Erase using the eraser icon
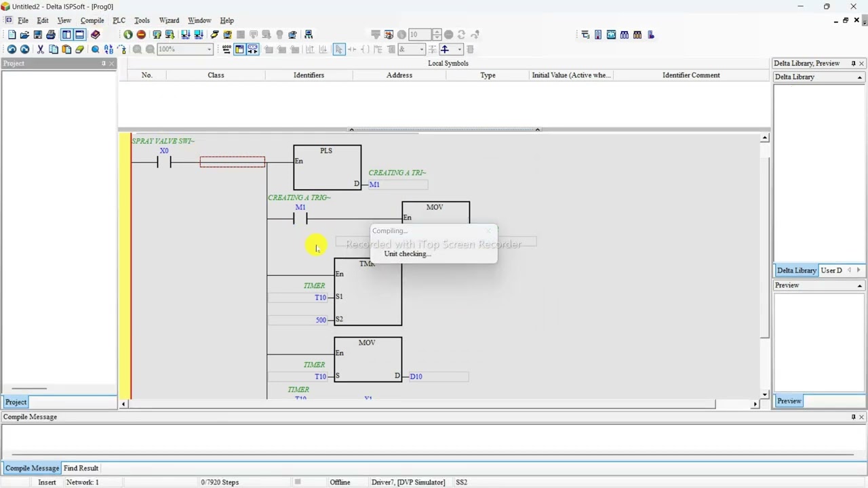Image resolution: width=868 pixels, height=488 pixels. tap(79, 49)
